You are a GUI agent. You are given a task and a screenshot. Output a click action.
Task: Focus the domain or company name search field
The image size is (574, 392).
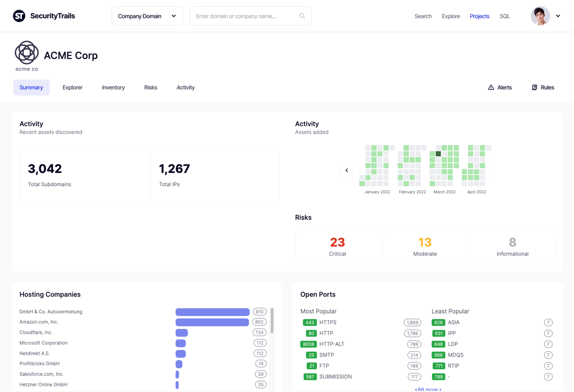pos(251,16)
